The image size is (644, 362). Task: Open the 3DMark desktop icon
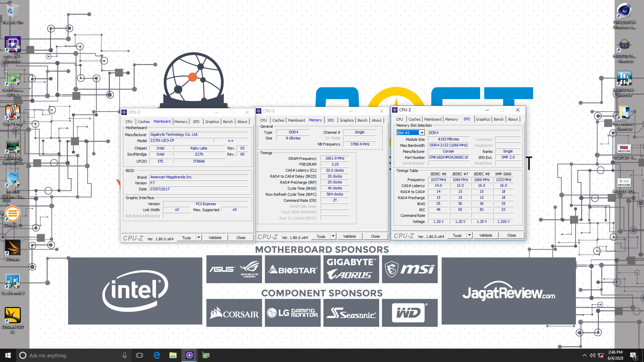point(12,251)
